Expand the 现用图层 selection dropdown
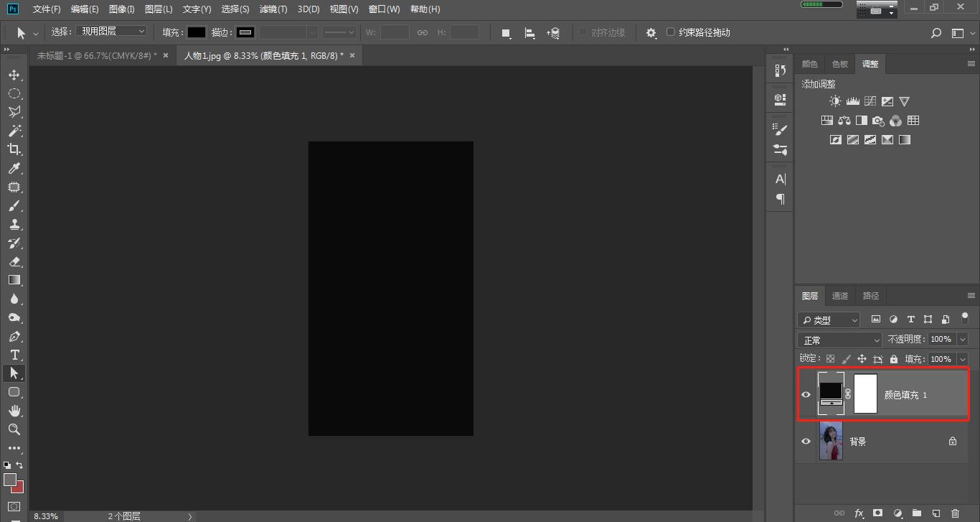 coord(112,32)
